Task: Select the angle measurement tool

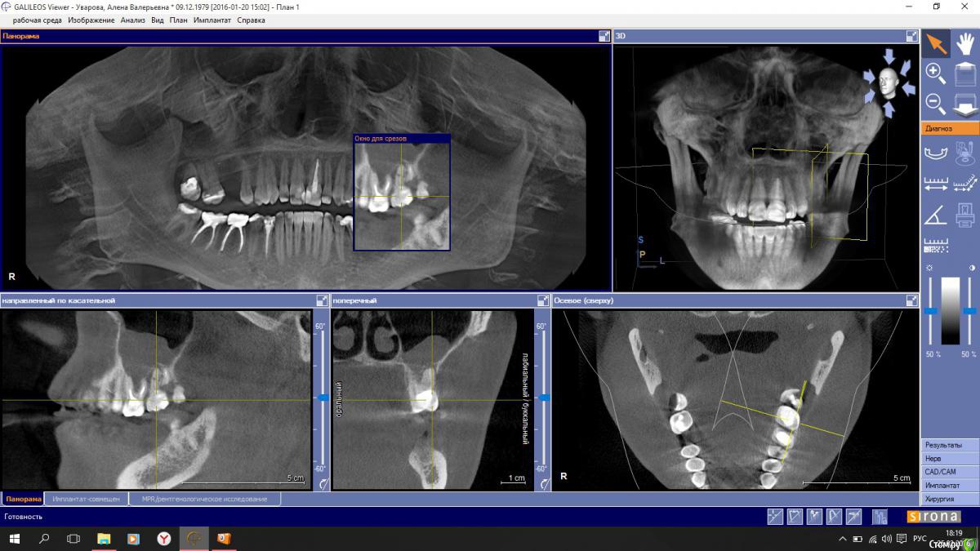Action: tap(936, 215)
